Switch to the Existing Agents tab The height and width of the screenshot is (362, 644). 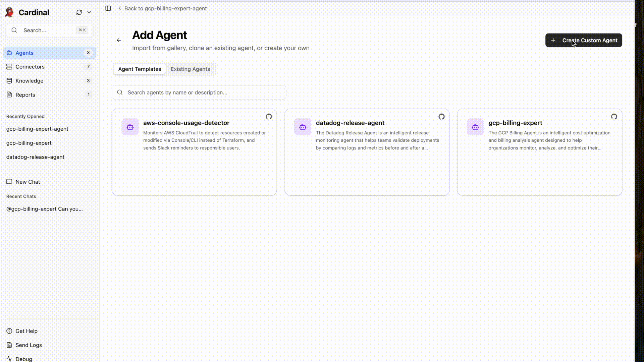pos(190,69)
